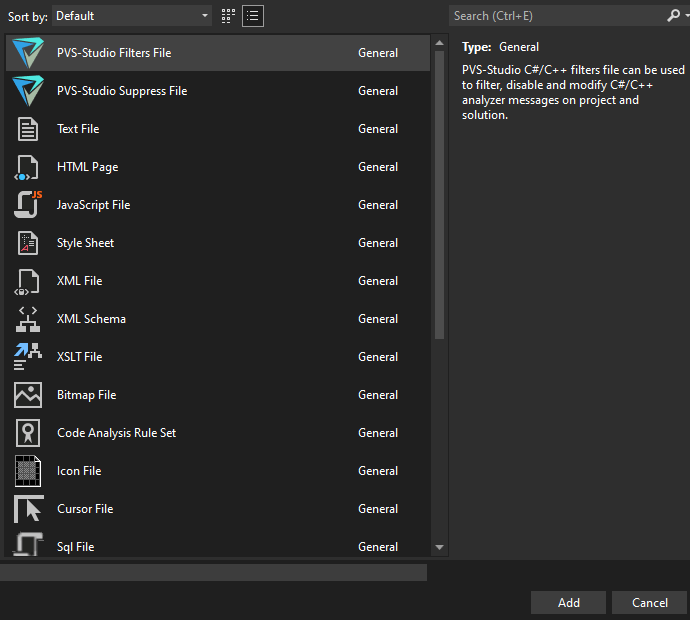Pick the Style Sheet icon
690x620 pixels.
click(28, 243)
